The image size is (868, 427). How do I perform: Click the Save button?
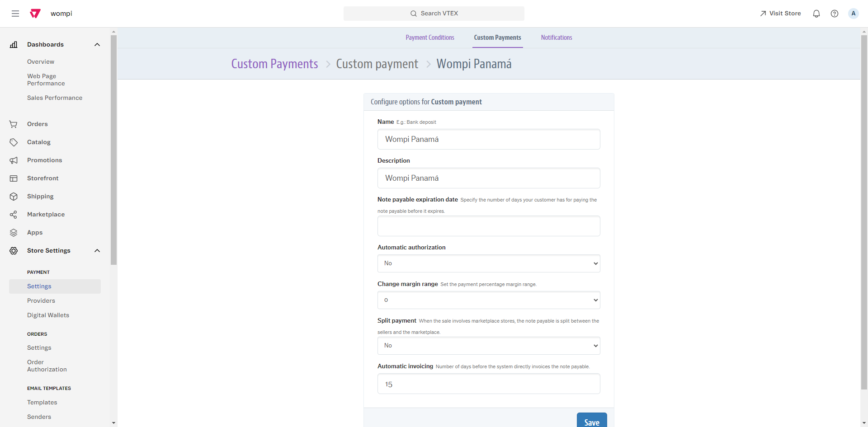pos(592,422)
